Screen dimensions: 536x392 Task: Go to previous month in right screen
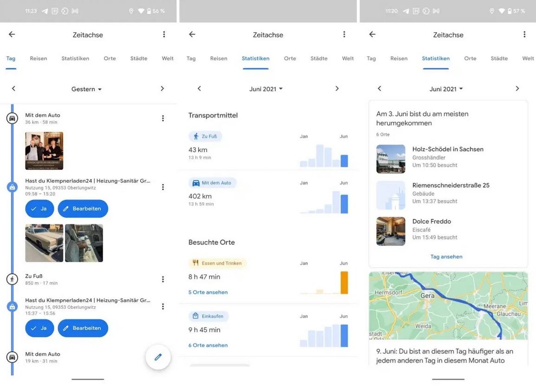379,89
